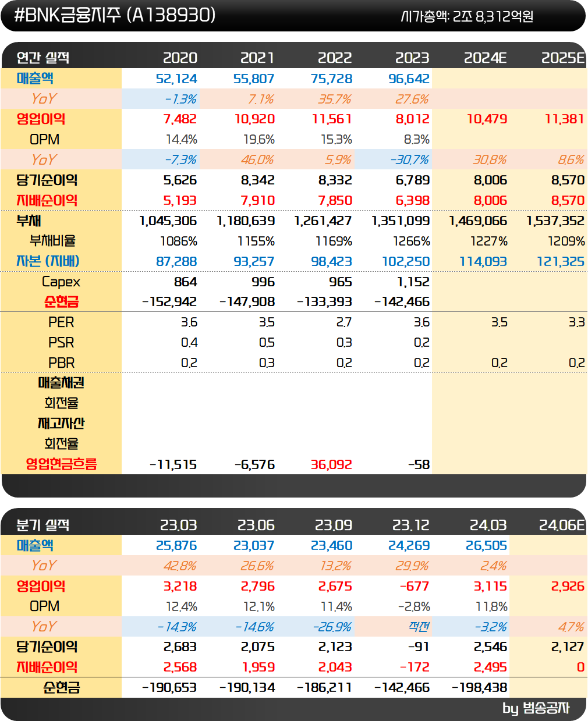Click the by 범송공자 credit text
The image size is (588, 721).
536,708
